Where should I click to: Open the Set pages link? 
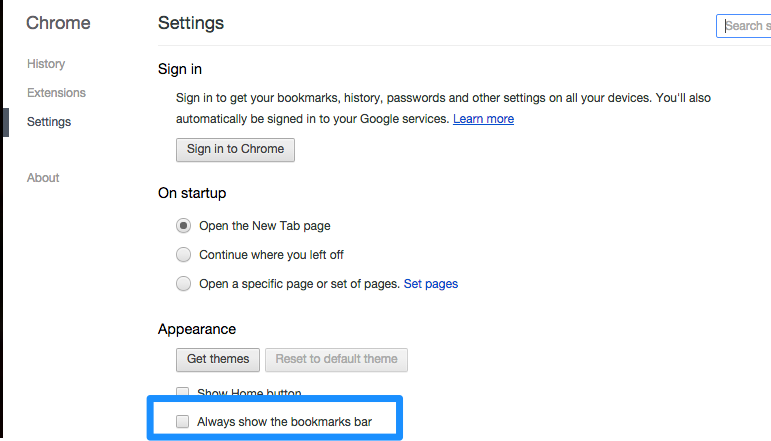(x=431, y=284)
